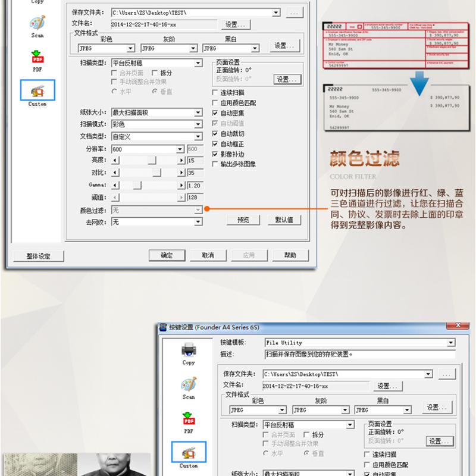Image resolution: width=476 pixels, height=476 pixels.
Task: Select the PDF icon in upper dialog
Action: point(37,58)
